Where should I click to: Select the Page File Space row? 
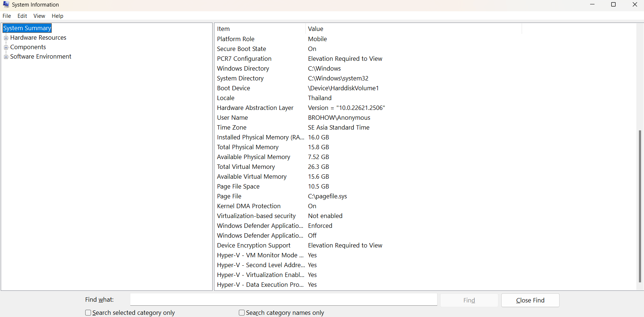[368, 186]
